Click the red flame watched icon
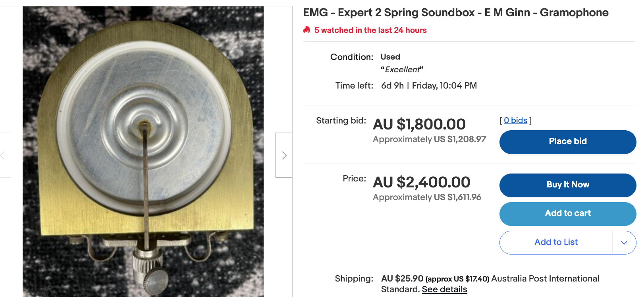This screenshot has width=644, height=297. [307, 30]
